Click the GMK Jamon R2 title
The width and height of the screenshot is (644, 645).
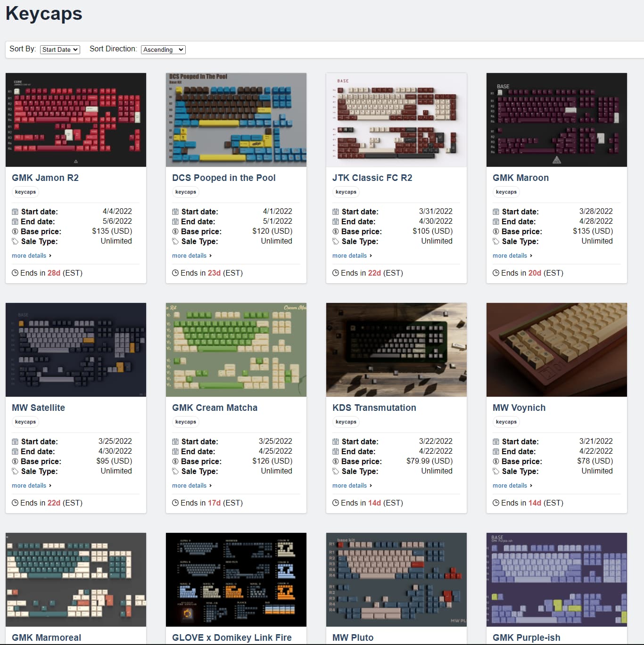[x=45, y=178]
